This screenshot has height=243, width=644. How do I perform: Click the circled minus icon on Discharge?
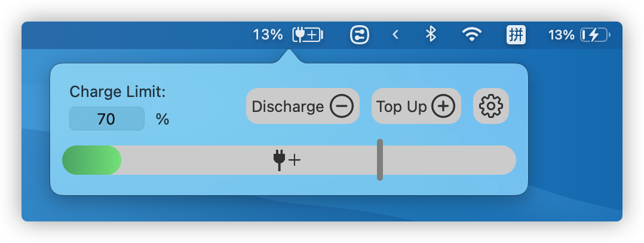[341, 106]
